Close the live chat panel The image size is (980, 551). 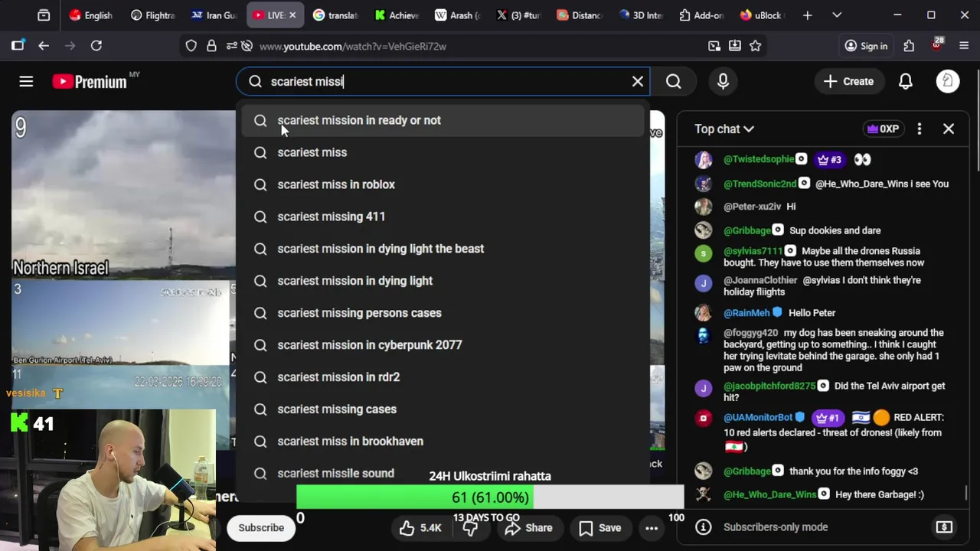pos(948,129)
